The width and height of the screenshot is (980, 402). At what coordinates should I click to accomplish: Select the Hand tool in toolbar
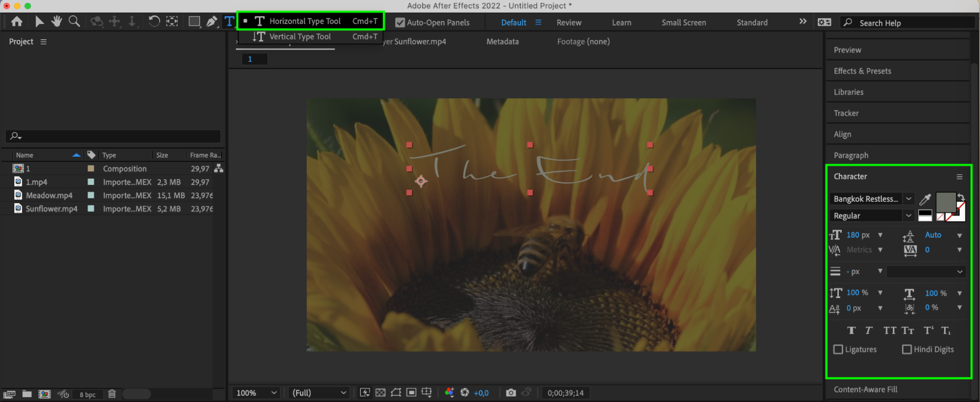click(57, 22)
